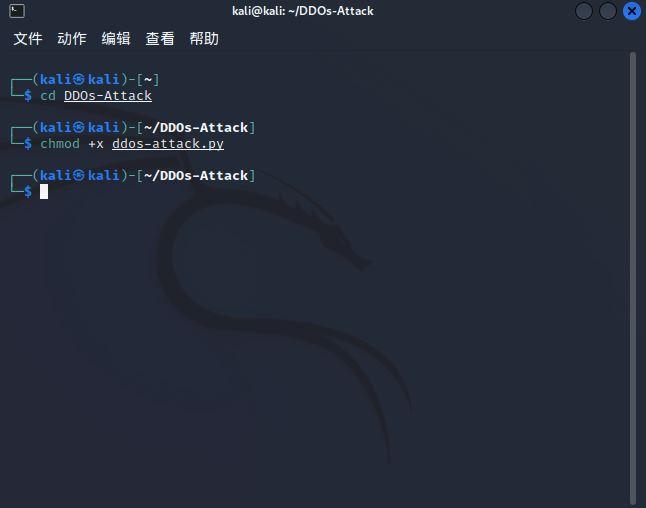Open the 编辑 (Edit) menu

pyautogui.click(x=116, y=39)
